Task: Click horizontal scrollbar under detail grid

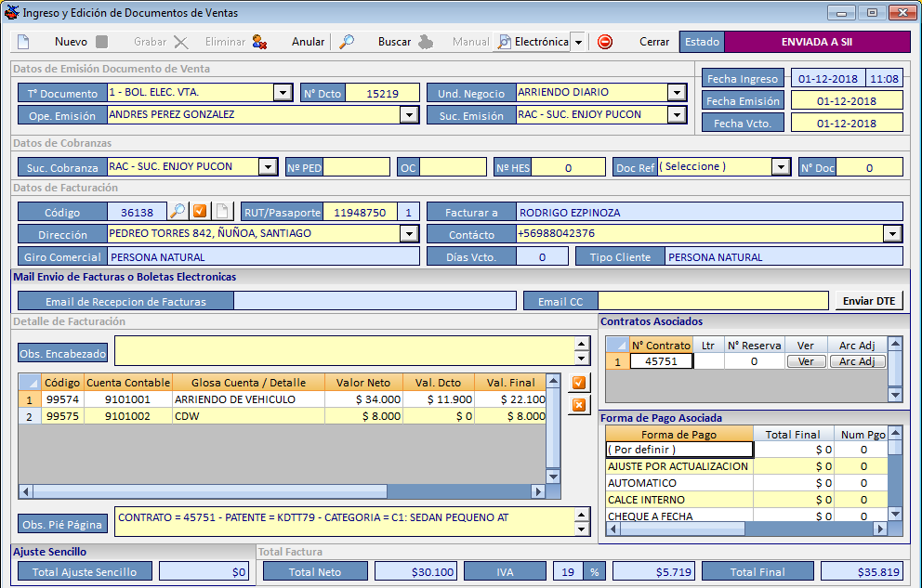Action: (279, 491)
